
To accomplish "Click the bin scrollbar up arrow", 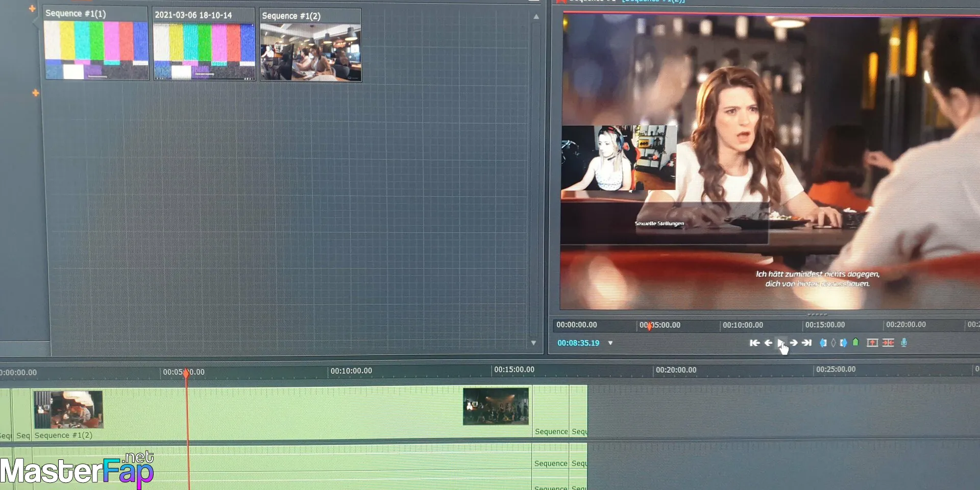I will (x=536, y=17).
